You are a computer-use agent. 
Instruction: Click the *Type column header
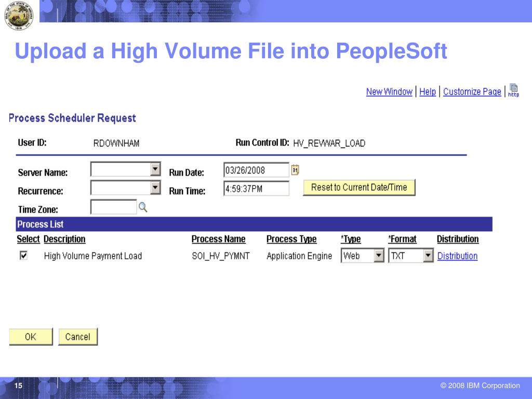coord(351,239)
